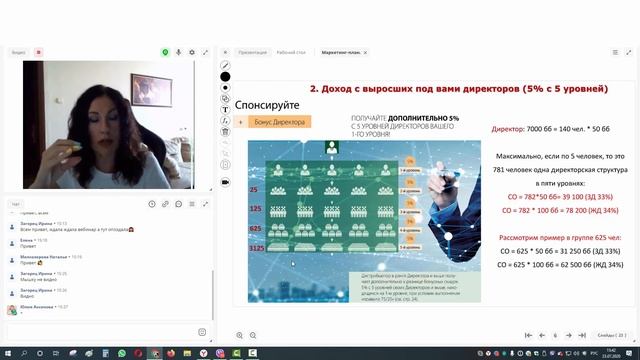Change the brush thickness dot setting

(225, 87)
